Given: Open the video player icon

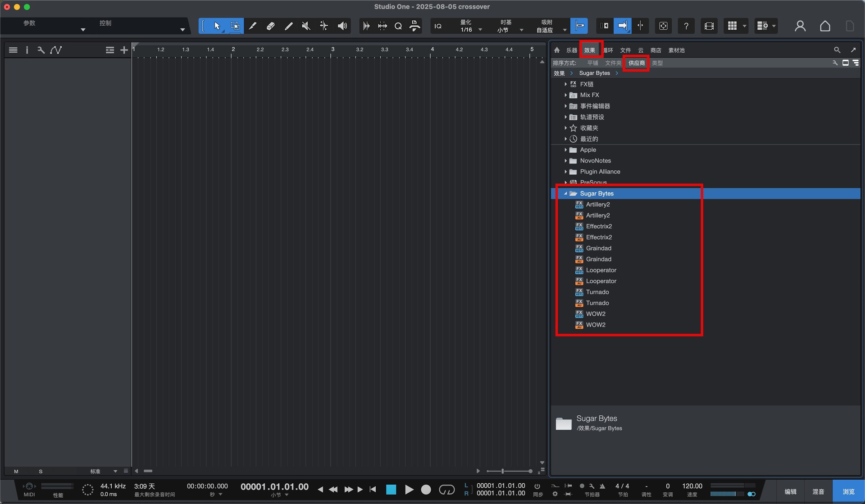Looking at the screenshot, I should pyautogui.click(x=709, y=26).
